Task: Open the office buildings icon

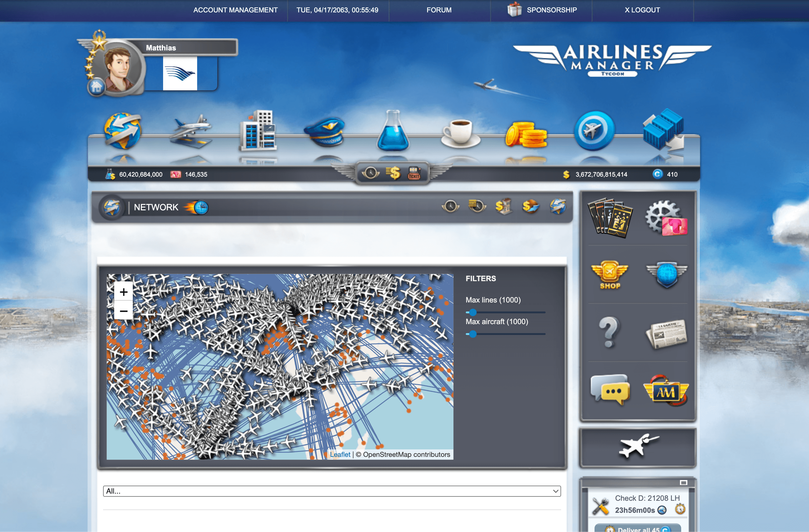Action: point(258,131)
